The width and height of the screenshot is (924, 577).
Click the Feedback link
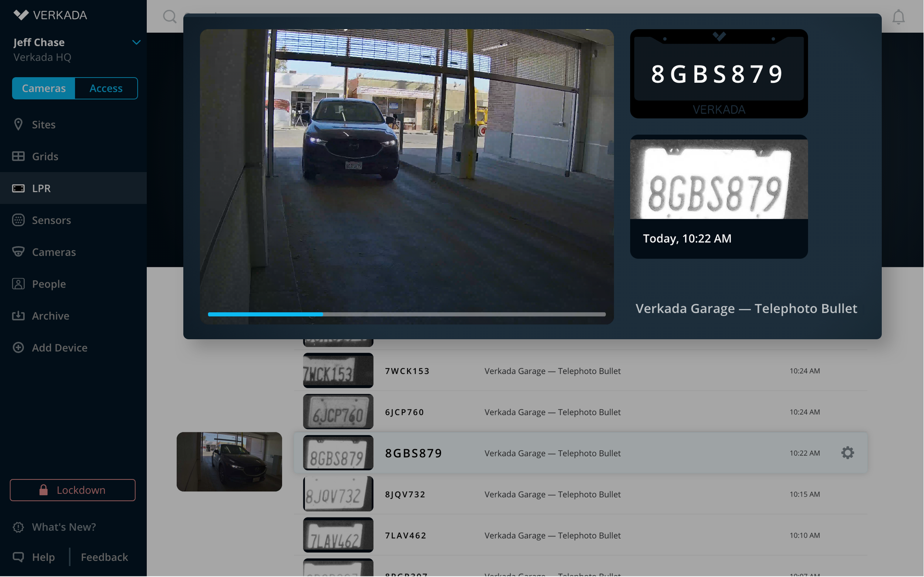104,557
